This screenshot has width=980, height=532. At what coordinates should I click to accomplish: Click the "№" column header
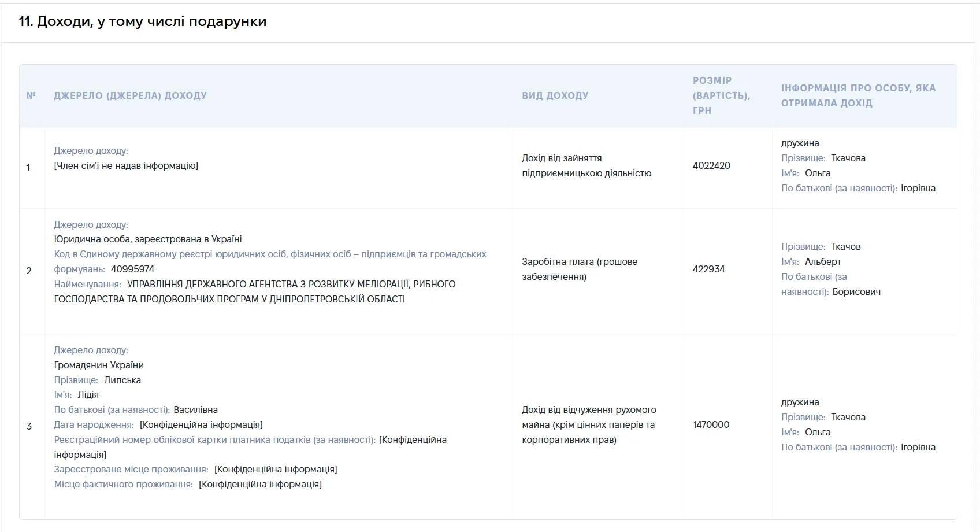point(31,95)
